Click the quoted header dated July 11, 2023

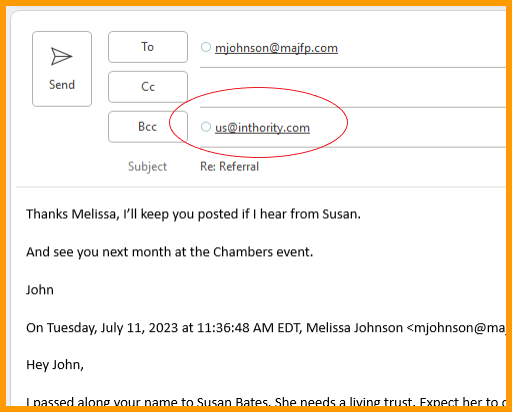click(x=266, y=328)
